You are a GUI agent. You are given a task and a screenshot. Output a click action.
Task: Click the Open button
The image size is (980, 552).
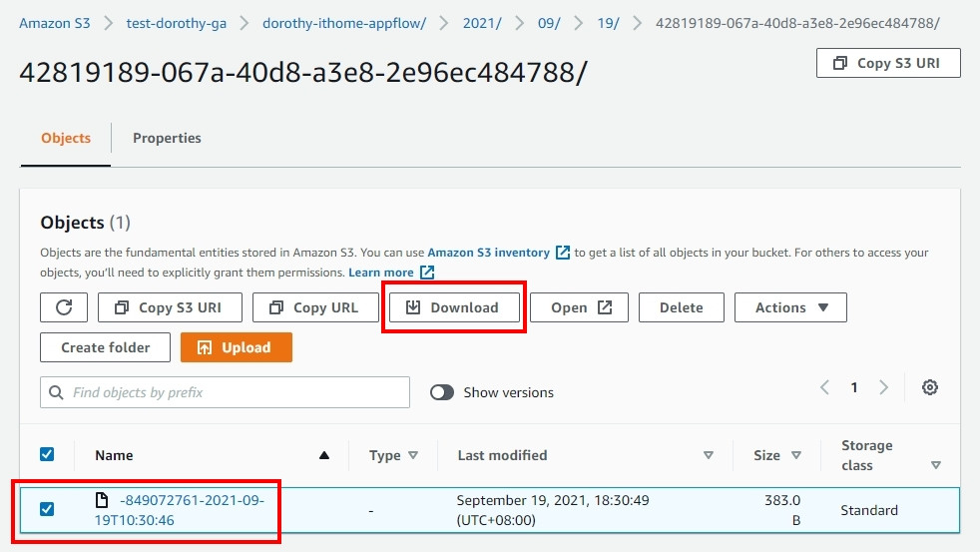[x=580, y=307]
